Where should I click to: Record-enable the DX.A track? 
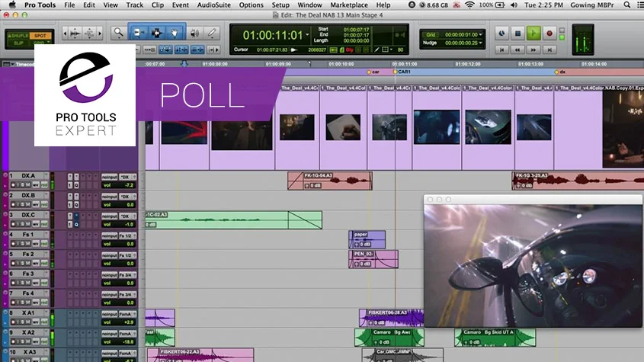[13, 185]
